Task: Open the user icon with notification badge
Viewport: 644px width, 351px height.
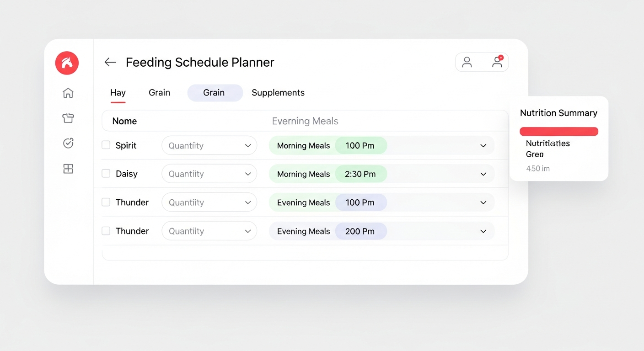Action: pyautogui.click(x=497, y=62)
